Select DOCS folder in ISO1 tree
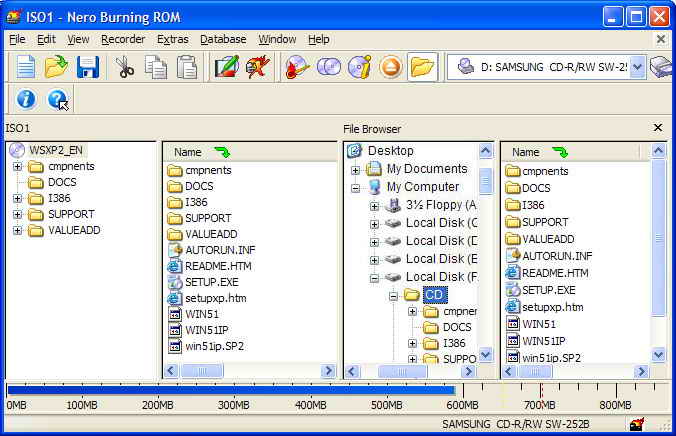The image size is (676, 436). point(62,182)
